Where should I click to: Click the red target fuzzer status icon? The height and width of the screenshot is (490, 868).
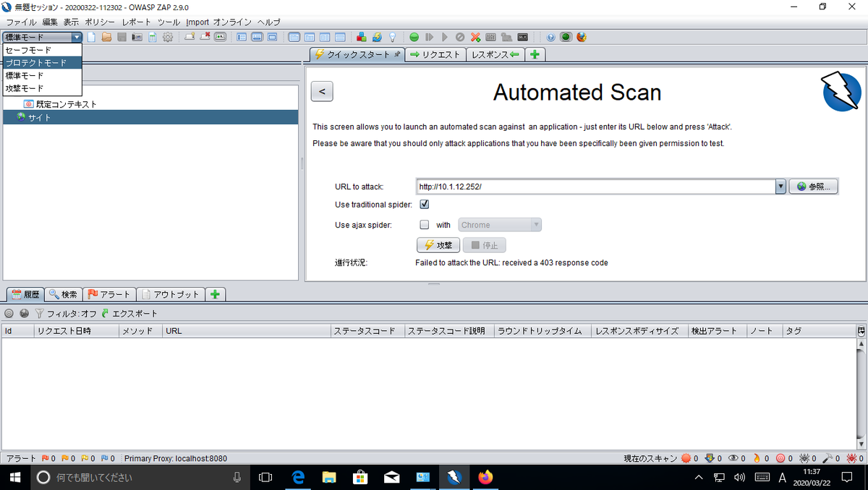[x=780, y=458]
